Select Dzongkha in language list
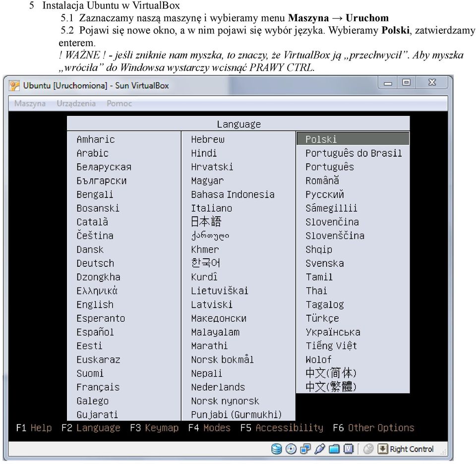476x464 pixels. [98, 277]
